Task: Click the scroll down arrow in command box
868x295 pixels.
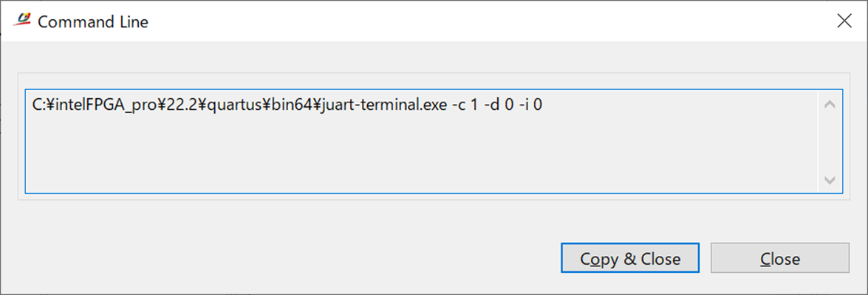Action: point(829,180)
